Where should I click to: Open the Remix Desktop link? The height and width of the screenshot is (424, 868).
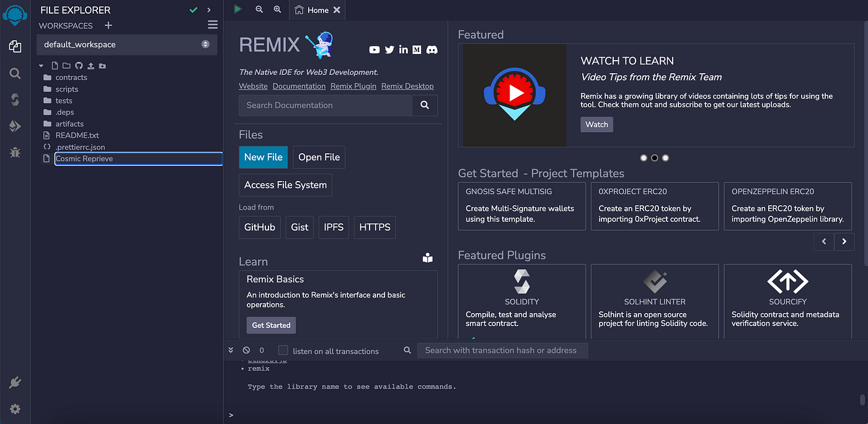(407, 86)
